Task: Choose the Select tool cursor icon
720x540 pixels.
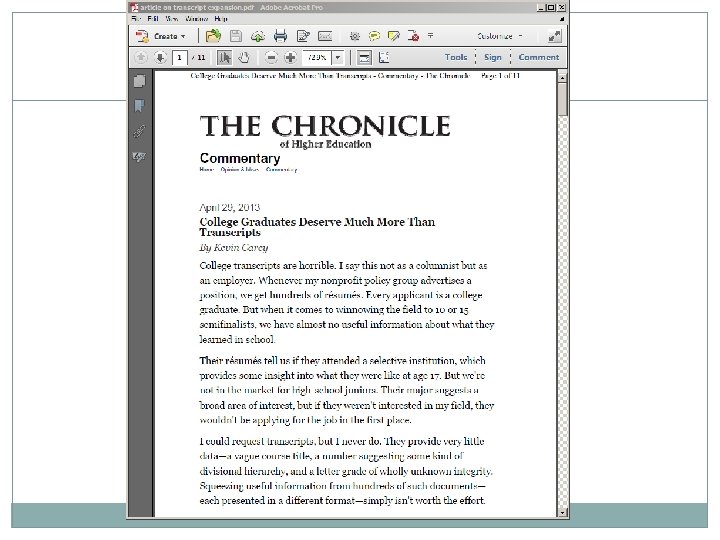Action: (x=225, y=57)
